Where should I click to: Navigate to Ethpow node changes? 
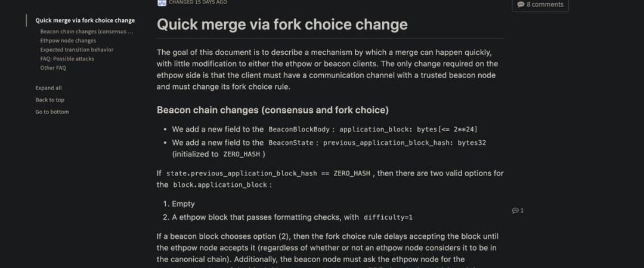pyautogui.click(x=68, y=41)
